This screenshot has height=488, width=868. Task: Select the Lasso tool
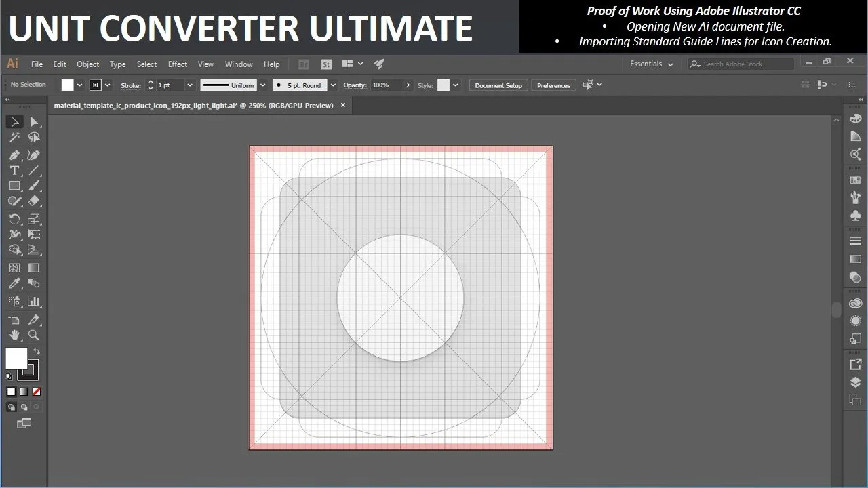click(x=34, y=138)
